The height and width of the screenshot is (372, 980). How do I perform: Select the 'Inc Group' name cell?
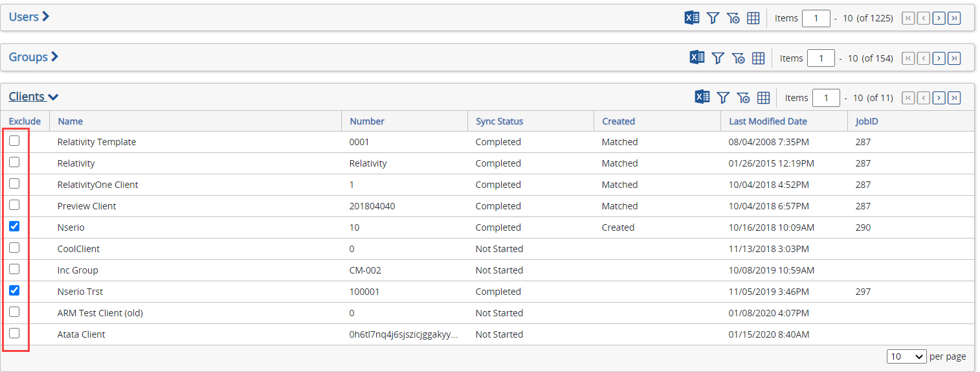pyautogui.click(x=78, y=270)
